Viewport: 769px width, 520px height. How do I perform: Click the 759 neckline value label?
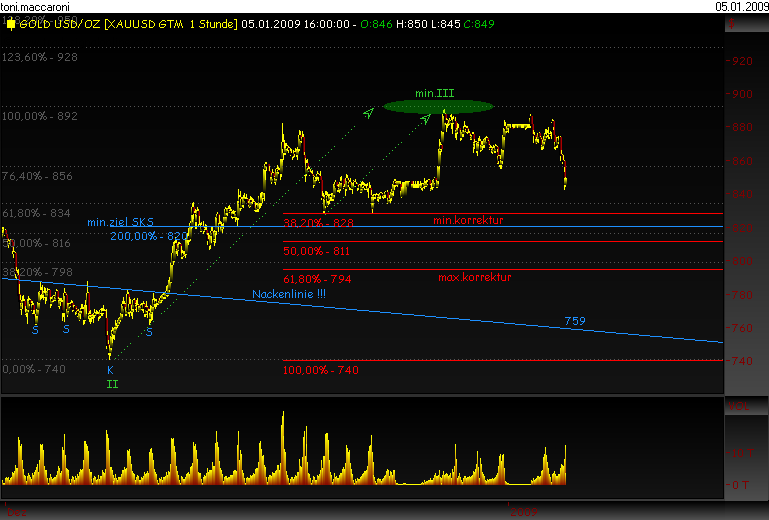pyautogui.click(x=575, y=321)
